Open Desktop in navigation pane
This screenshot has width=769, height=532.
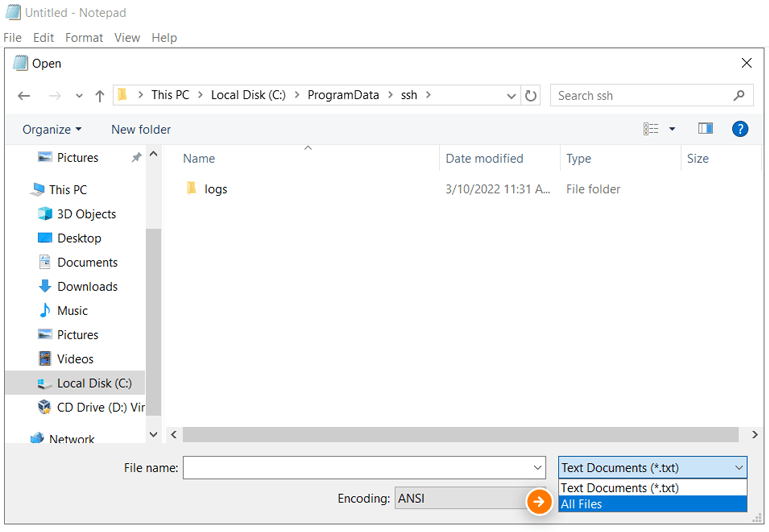pyautogui.click(x=79, y=238)
